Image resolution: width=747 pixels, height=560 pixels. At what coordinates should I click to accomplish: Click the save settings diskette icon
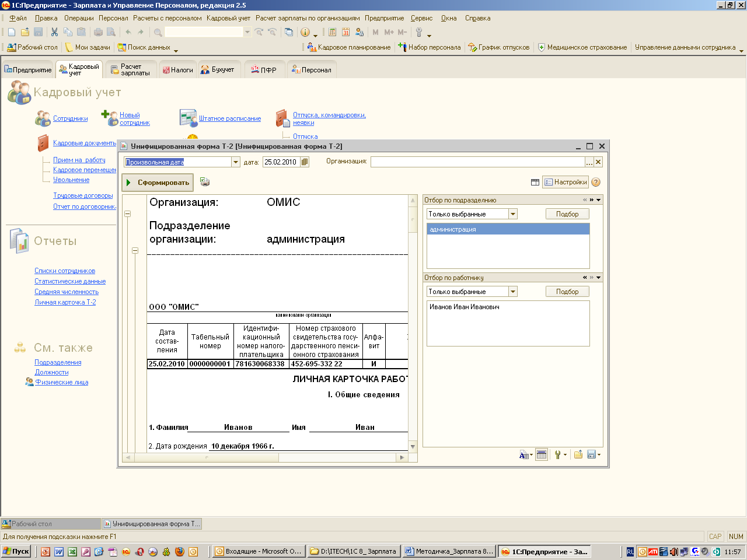pos(591,454)
